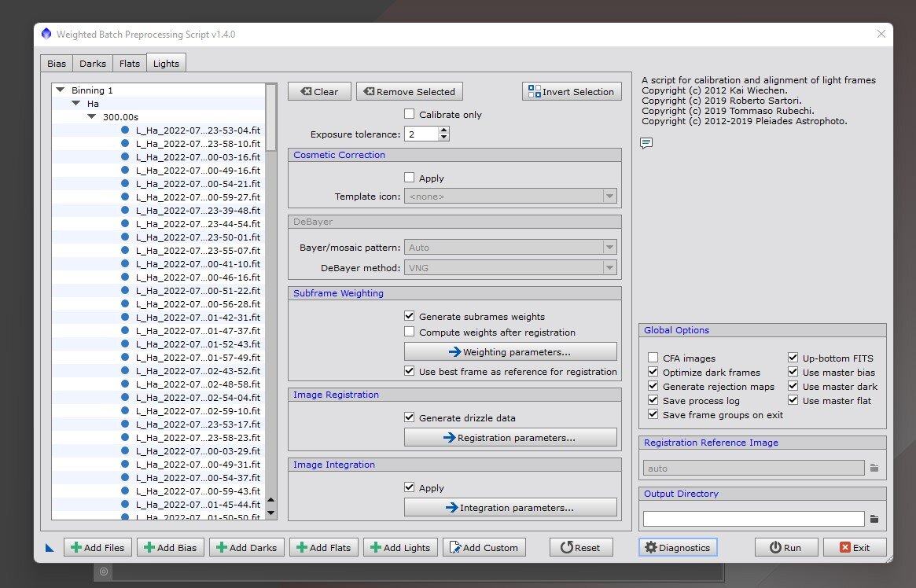The width and height of the screenshot is (916, 588).
Task: Toggle Image Integration Apply checkbox
Action: (x=410, y=487)
